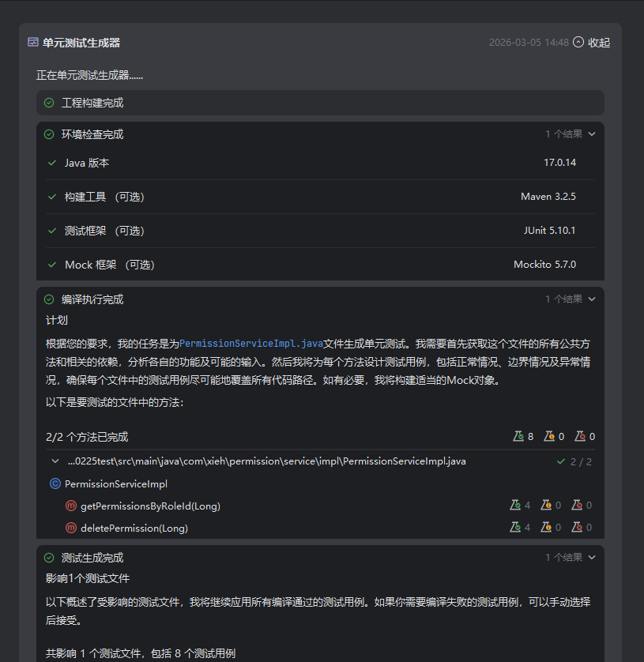Screen dimensions: 644x662
Task: Collapse the 编译执行完成 results chevron
Action: [592, 299]
